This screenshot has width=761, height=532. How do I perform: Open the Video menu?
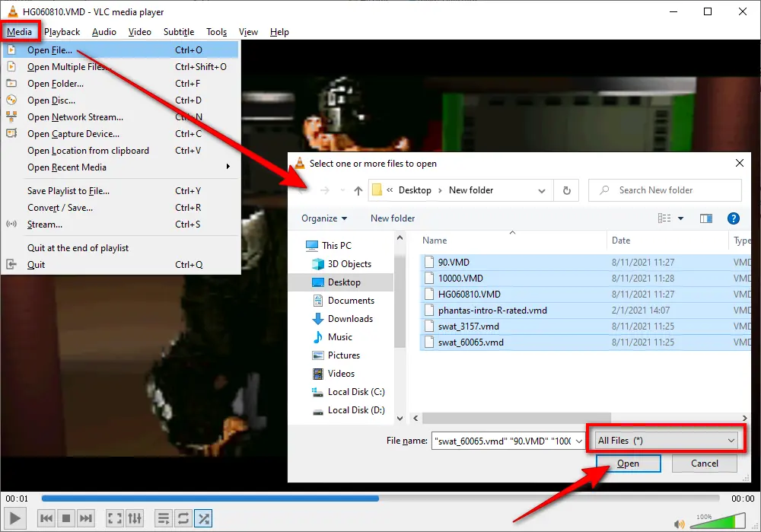(x=140, y=31)
